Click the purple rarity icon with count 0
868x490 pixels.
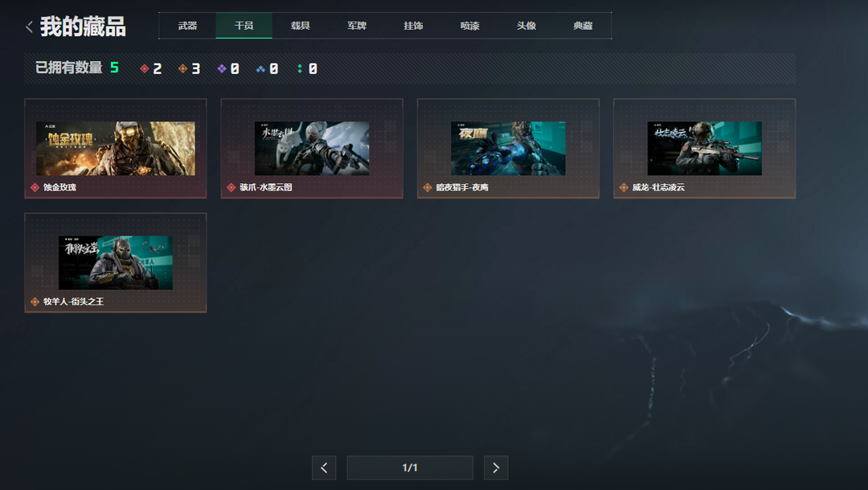tap(222, 68)
